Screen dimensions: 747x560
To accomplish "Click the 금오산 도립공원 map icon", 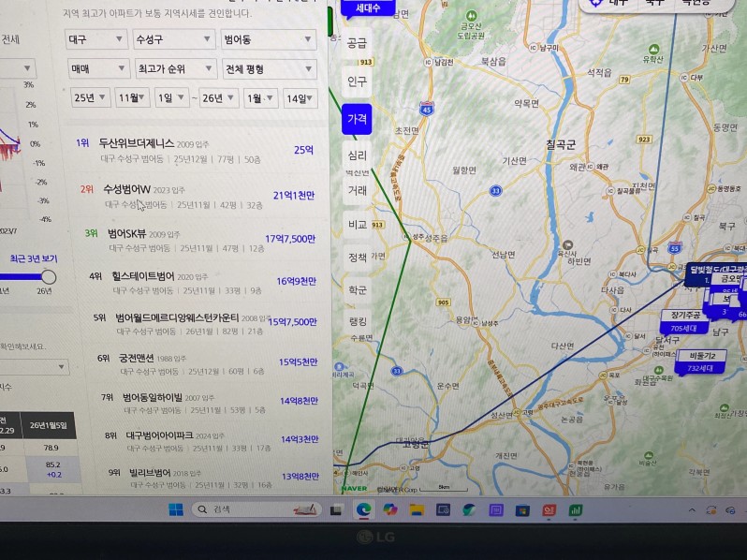I will pos(471,16).
